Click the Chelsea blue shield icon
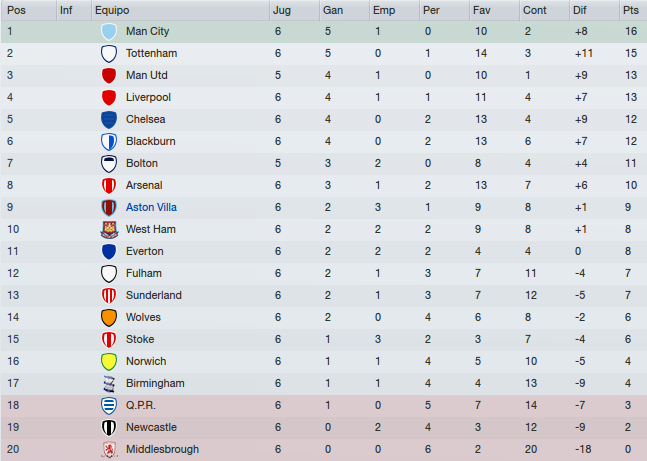Viewport: 647px width, 461px height. (x=109, y=120)
